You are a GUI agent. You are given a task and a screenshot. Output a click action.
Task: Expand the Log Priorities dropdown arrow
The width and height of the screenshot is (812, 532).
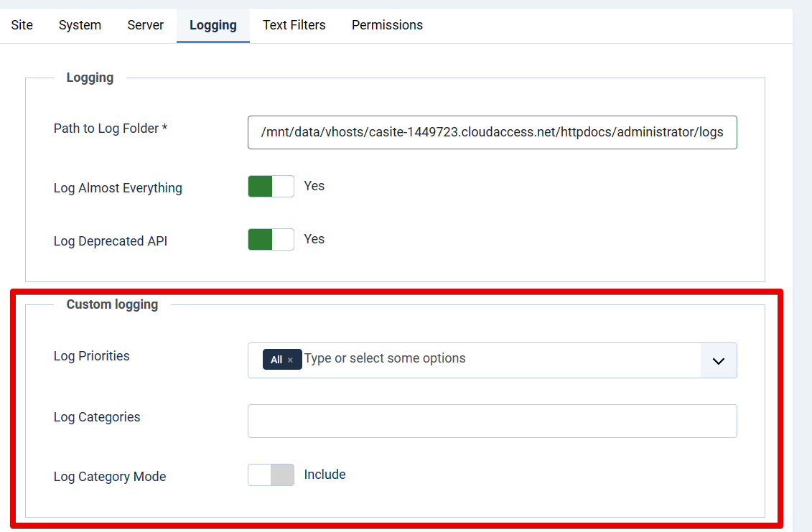coord(719,361)
